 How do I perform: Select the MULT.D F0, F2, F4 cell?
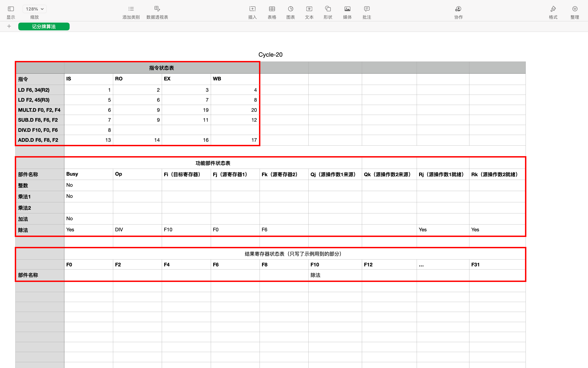(40, 110)
